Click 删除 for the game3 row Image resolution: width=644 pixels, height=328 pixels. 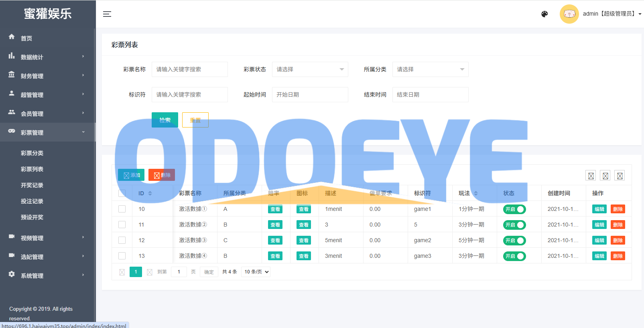(x=618, y=256)
